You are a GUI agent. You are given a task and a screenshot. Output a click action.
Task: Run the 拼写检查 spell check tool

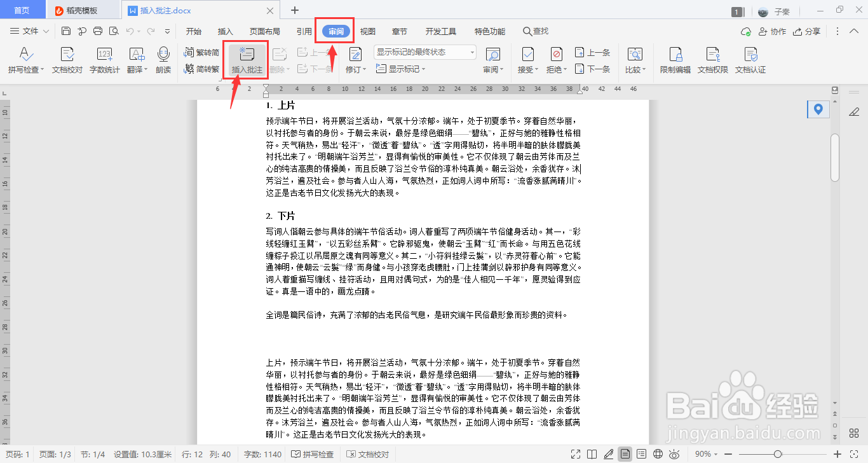25,61
